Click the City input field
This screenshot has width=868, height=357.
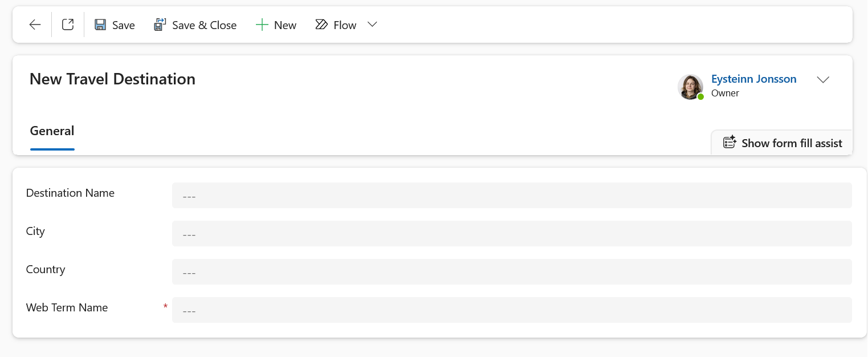[x=512, y=234]
